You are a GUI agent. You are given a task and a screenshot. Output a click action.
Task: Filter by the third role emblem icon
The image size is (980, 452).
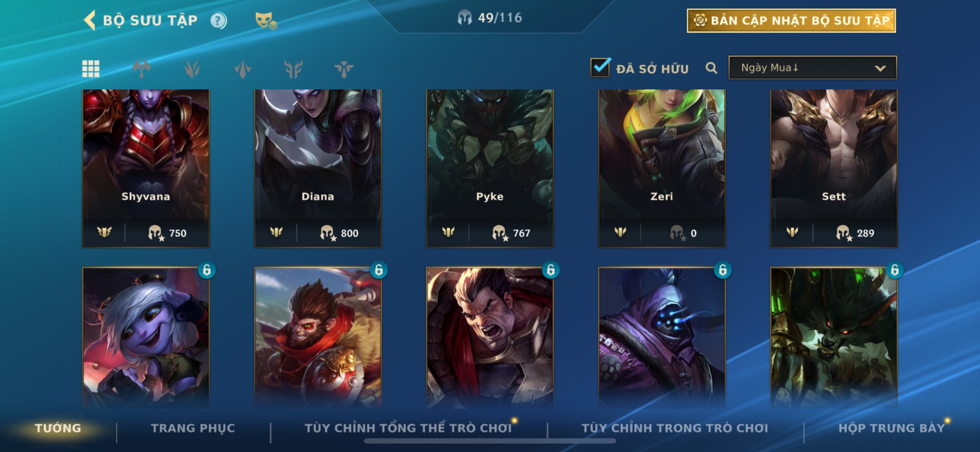point(242,69)
